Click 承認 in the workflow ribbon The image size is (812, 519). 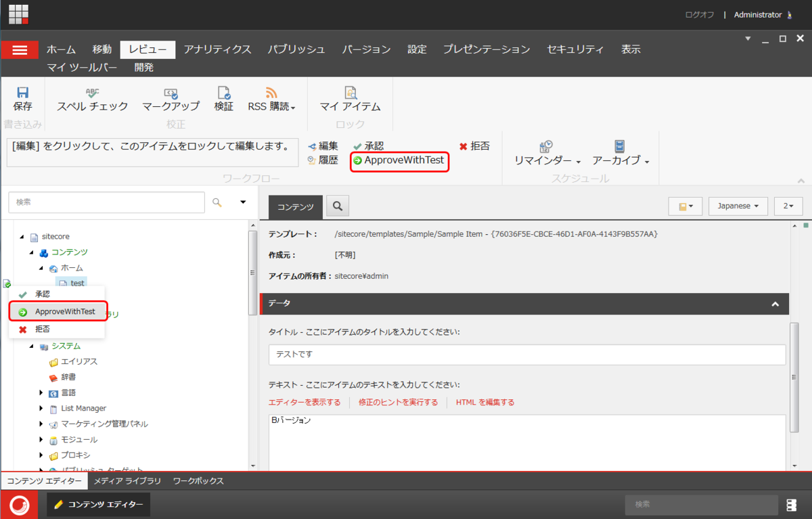(368, 145)
